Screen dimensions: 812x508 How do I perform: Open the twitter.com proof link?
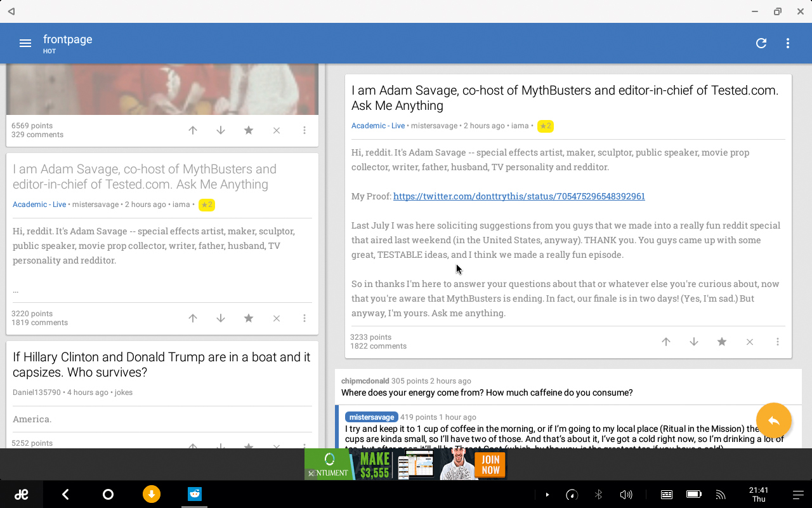(519, 196)
